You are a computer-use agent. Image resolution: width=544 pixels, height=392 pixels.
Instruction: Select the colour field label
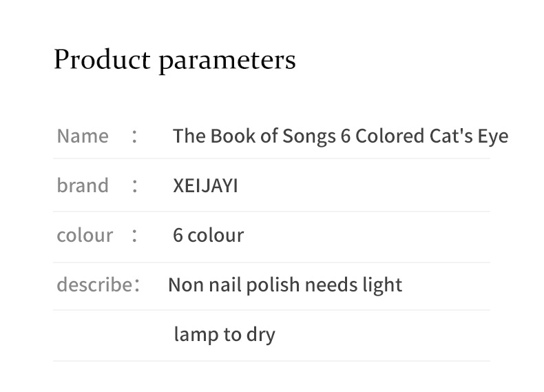click(x=84, y=235)
